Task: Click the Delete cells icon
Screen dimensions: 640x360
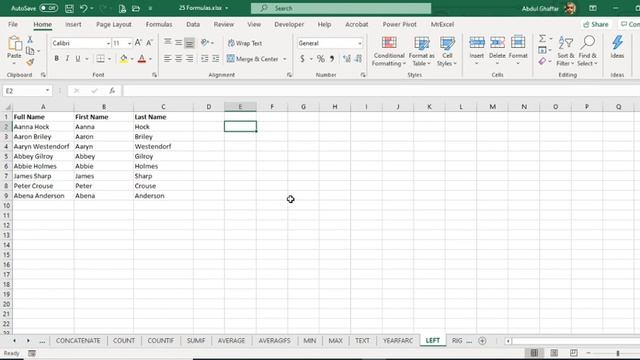Action: click(497, 42)
